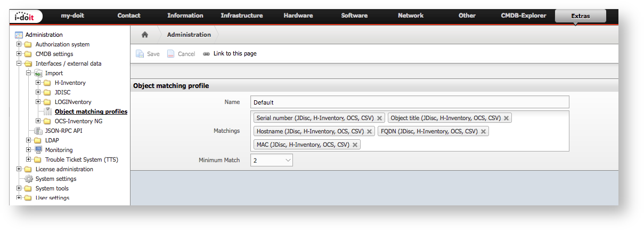The height and width of the screenshot is (231, 644).
Task: Click the LDAP folder icon
Action: pos(38,140)
